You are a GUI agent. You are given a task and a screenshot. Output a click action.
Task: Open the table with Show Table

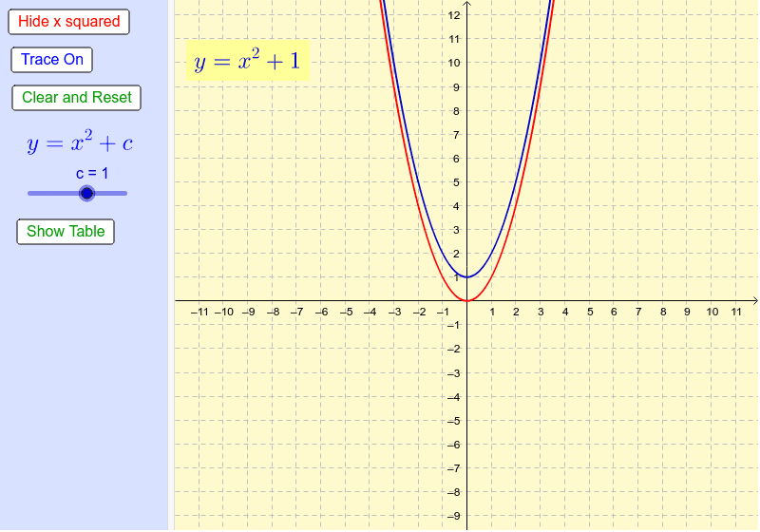[66, 232]
